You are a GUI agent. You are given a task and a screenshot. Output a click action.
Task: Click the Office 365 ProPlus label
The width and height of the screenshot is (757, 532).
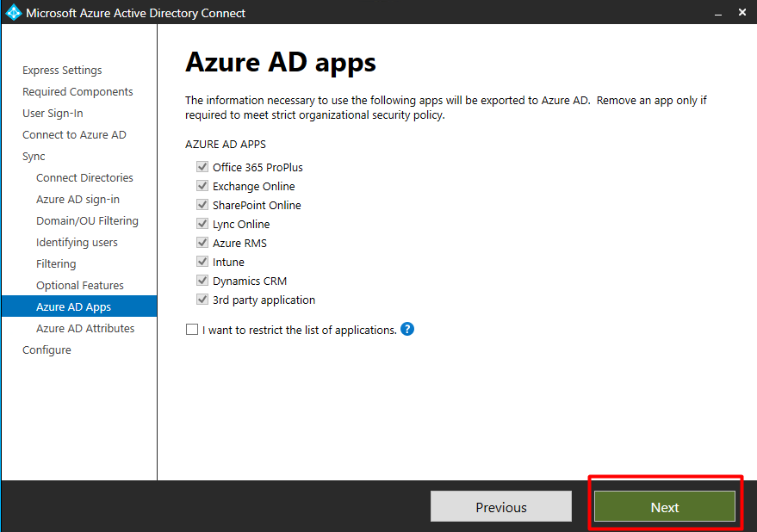pos(258,168)
